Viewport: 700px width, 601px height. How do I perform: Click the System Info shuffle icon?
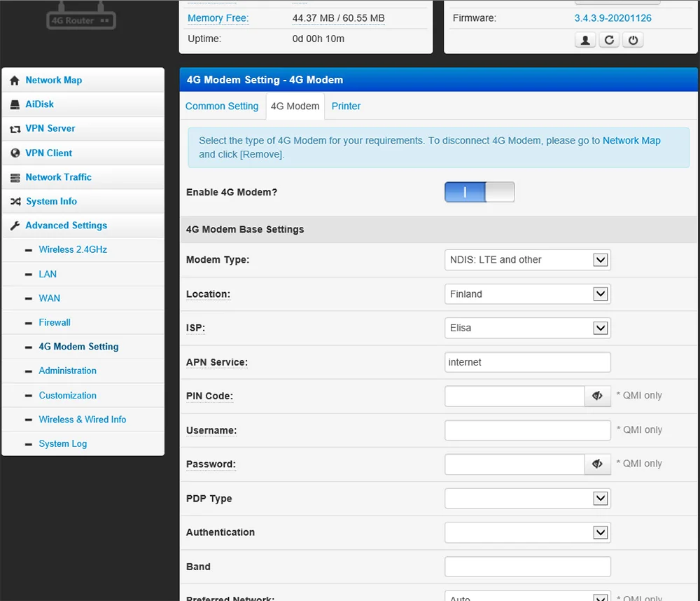click(x=15, y=202)
